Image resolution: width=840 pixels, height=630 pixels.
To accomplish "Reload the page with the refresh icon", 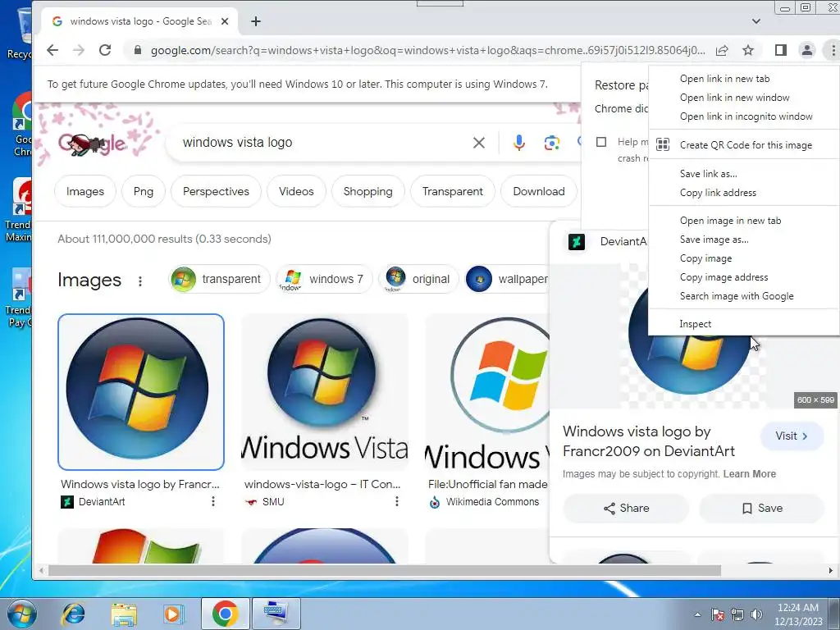I will [105, 50].
